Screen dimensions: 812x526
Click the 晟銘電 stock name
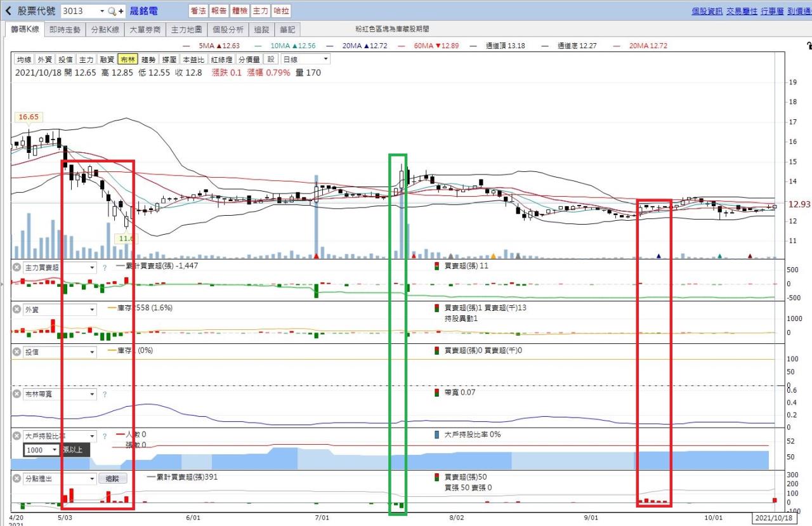(144, 11)
